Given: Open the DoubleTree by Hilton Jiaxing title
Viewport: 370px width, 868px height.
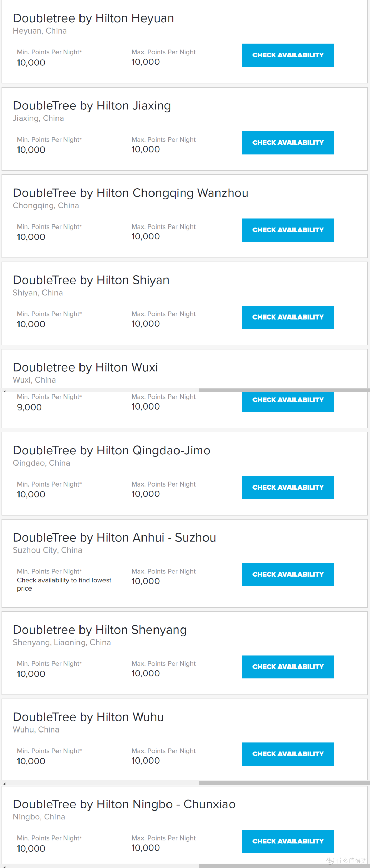Looking at the screenshot, I should [92, 106].
